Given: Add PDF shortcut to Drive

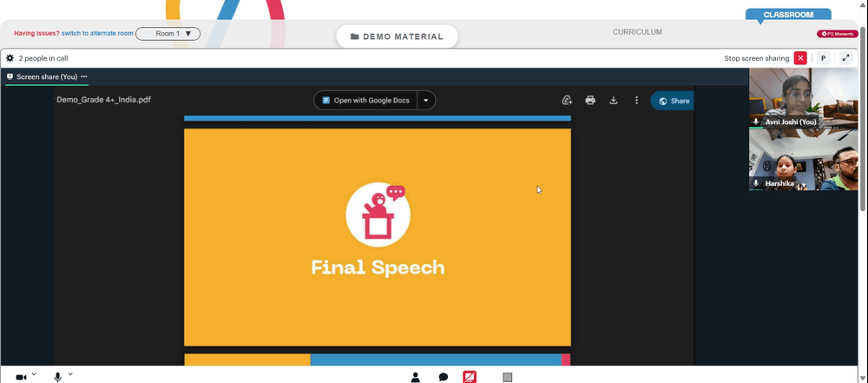Looking at the screenshot, I should click(567, 101).
